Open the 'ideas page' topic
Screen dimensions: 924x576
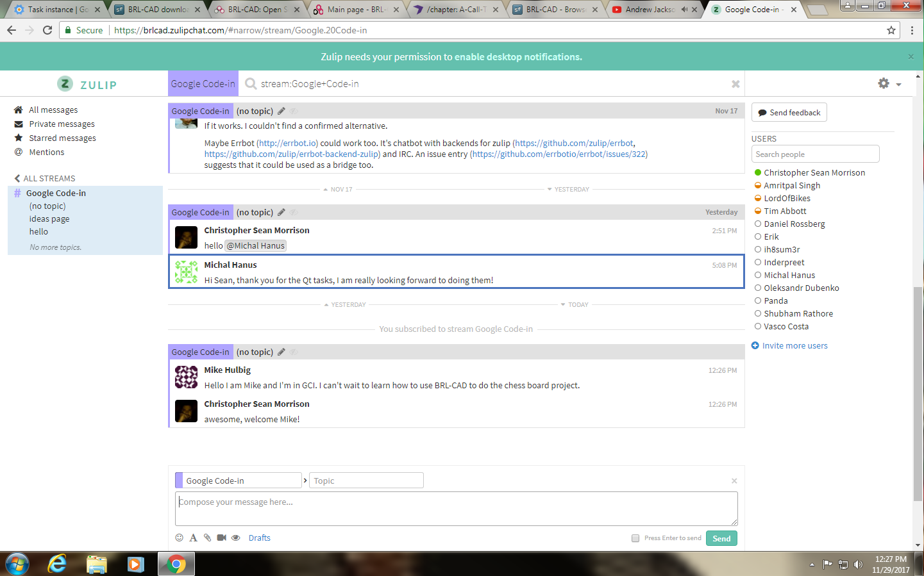(x=49, y=219)
